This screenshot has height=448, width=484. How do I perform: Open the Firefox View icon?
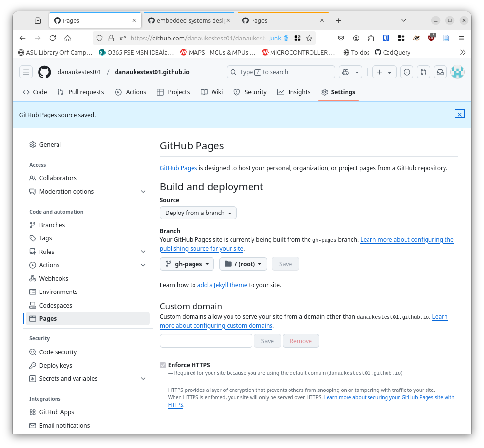38,20
